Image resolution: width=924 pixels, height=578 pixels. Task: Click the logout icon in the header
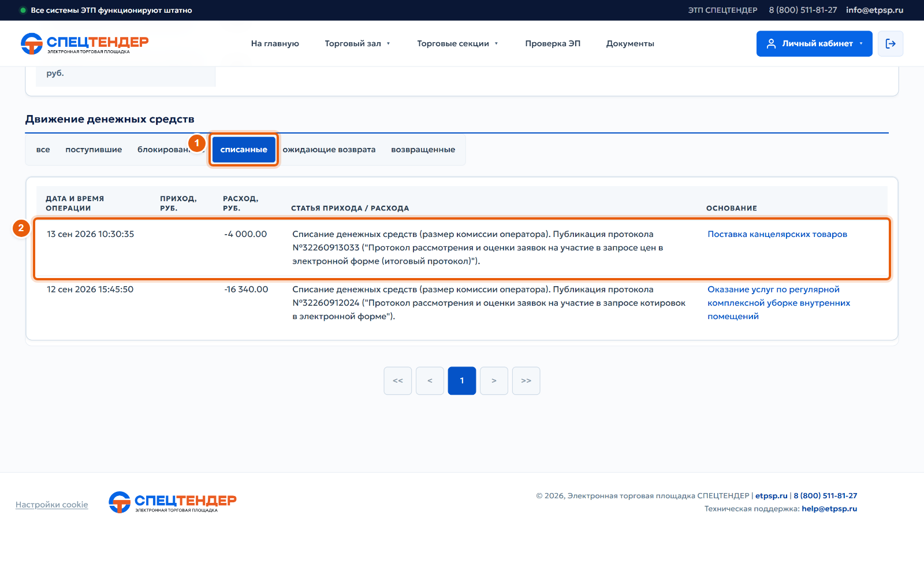pyautogui.click(x=891, y=43)
